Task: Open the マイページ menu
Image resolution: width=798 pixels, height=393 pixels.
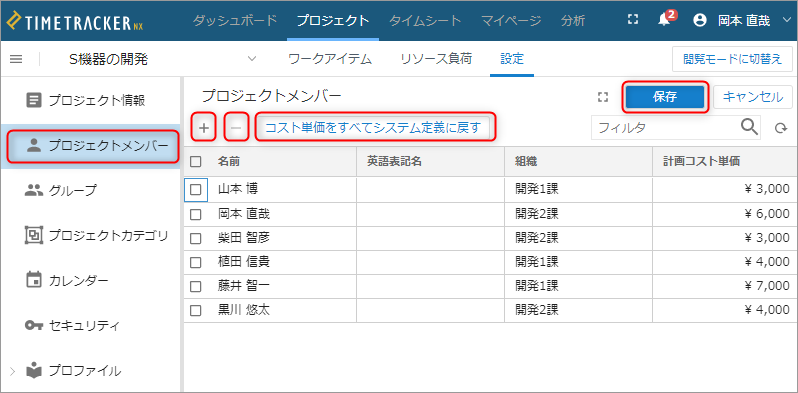Action: [511, 20]
